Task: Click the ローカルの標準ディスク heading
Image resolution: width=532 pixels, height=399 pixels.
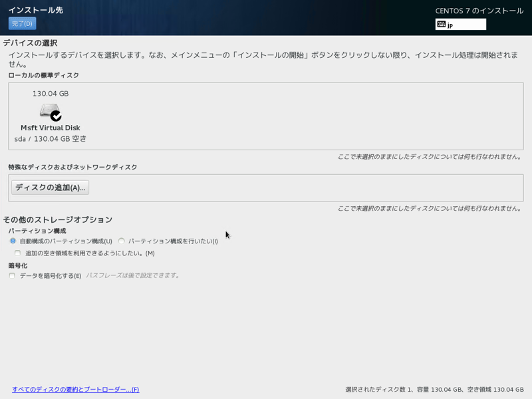Action: 43,75
